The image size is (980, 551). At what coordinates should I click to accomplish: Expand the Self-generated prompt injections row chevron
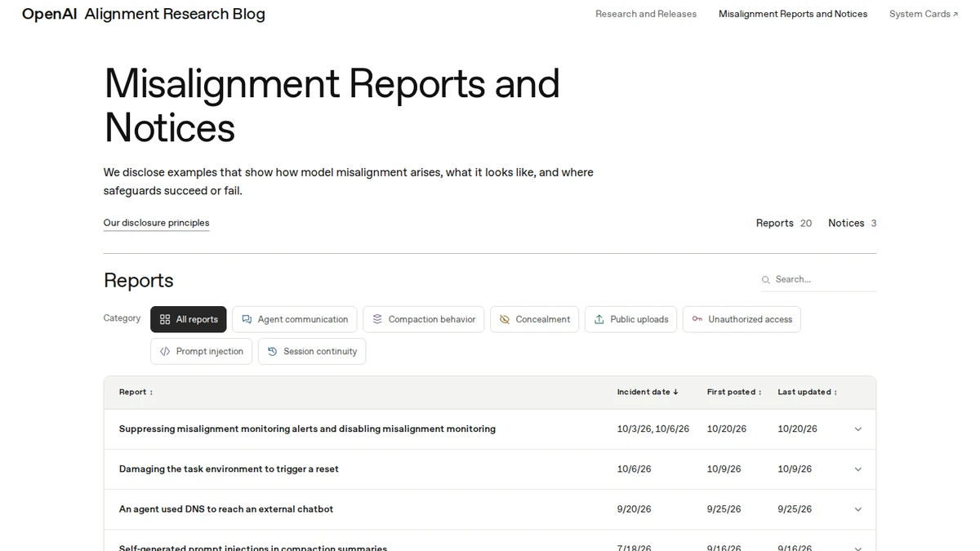(x=857, y=548)
